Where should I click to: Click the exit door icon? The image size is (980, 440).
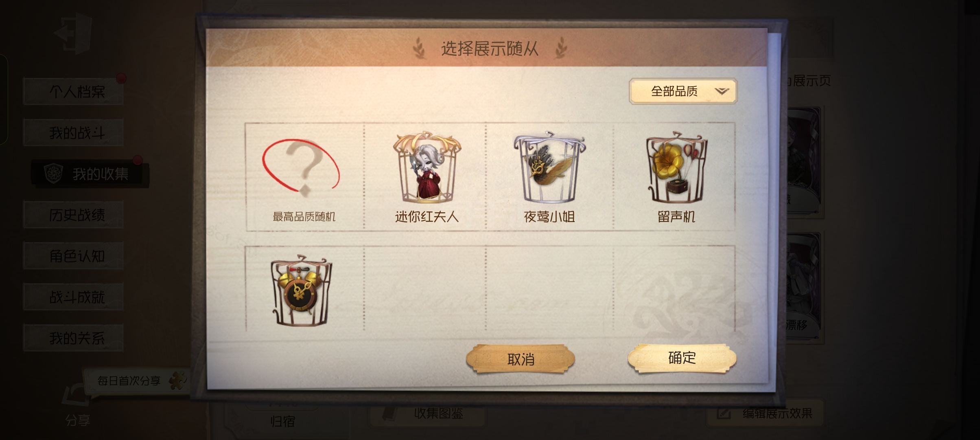pos(73,33)
